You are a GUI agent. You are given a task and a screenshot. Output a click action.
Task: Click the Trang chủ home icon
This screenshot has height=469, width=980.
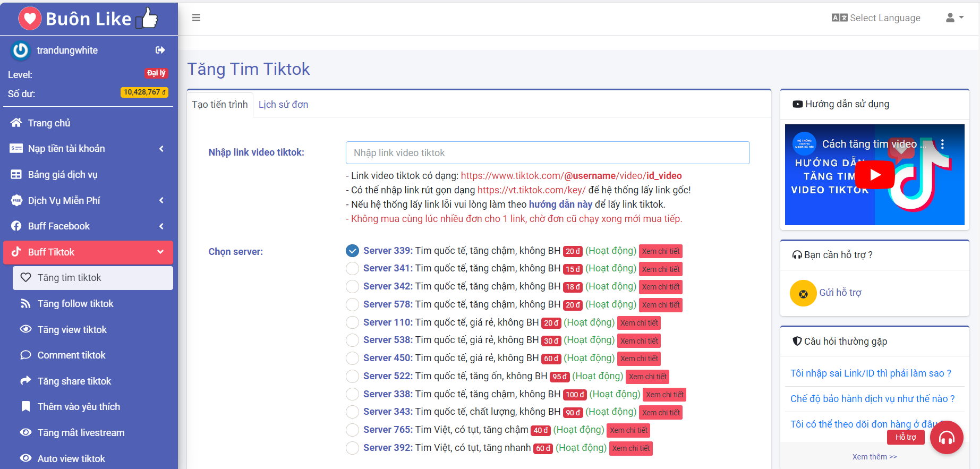click(16, 123)
